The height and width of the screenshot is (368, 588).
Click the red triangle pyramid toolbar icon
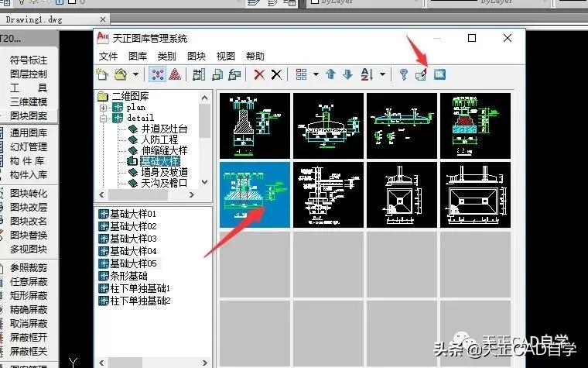click(x=175, y=74)
